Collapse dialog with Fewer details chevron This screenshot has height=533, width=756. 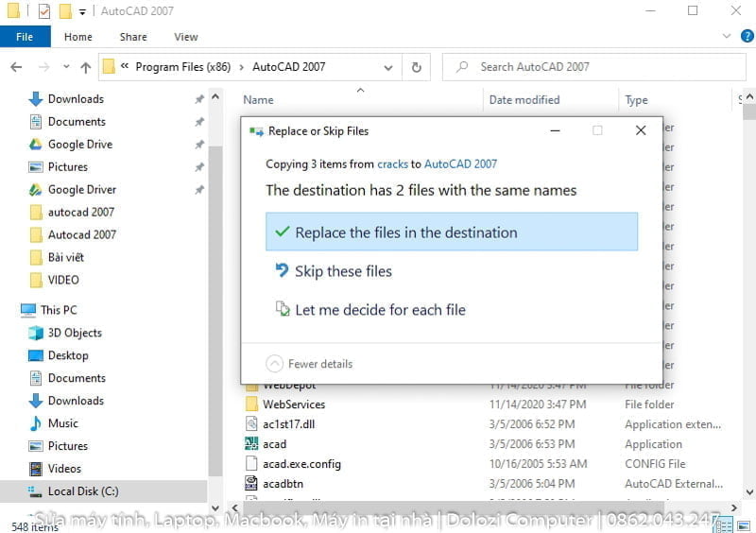point(275,364)
